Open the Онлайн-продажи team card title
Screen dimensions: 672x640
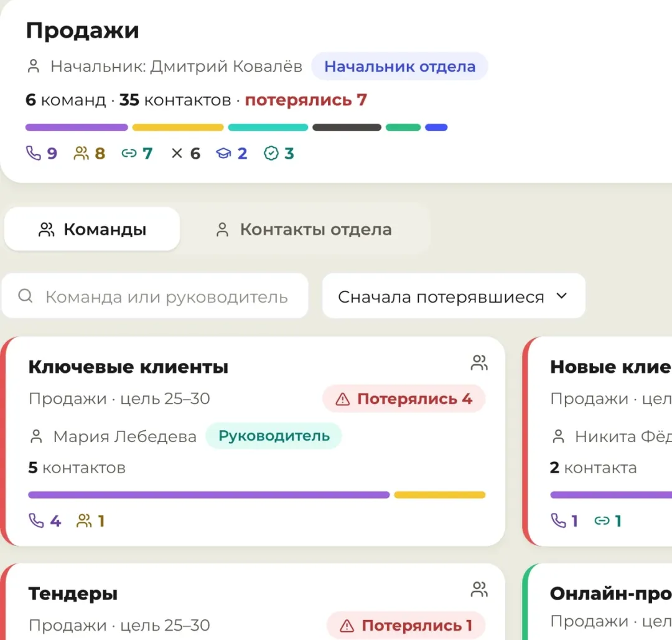[x=611, y=594]
